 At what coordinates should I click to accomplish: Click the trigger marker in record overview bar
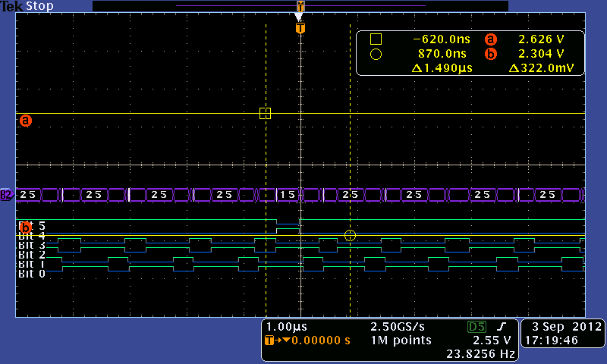[x=300, y=6]
